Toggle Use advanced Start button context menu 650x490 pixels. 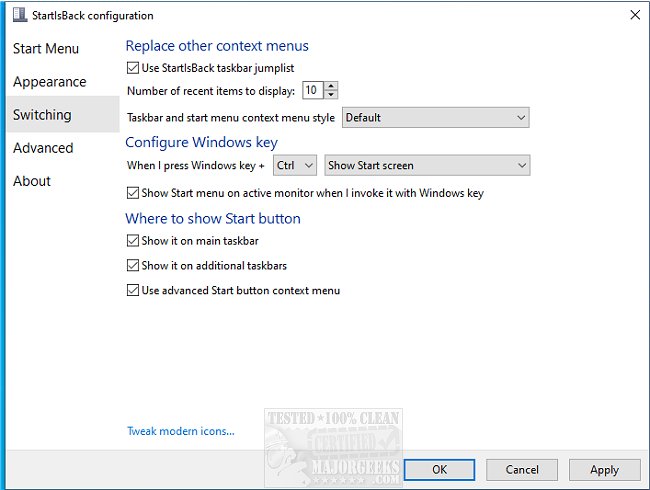(x=134, y=291)
